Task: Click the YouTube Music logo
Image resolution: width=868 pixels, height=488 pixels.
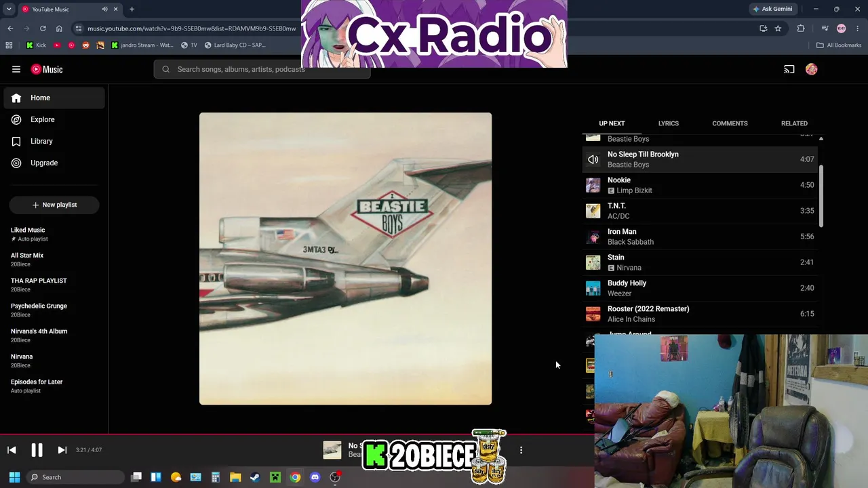Action: (x=47, y=69)
